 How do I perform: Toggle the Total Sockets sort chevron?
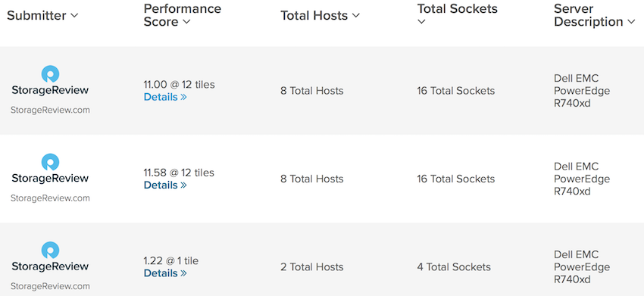coord(421,22)
